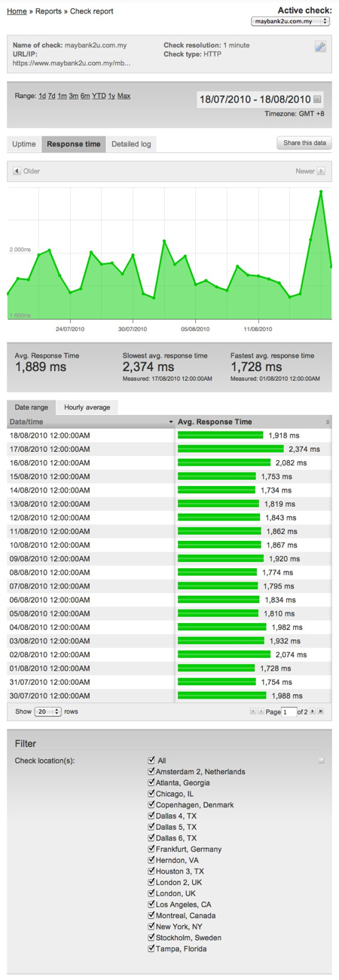
Task: Click the 2,374 ms green bar
Action: (231, 449)
